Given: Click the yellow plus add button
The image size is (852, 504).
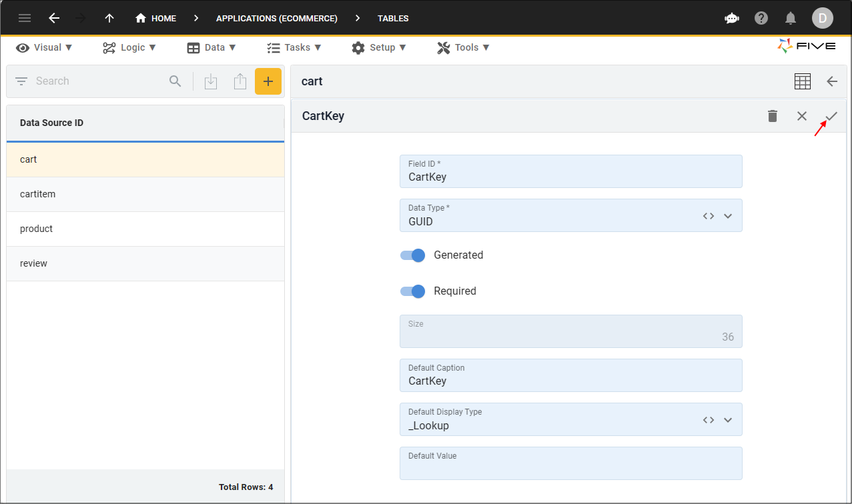Looking at the screenshot, I should (268, 81).
